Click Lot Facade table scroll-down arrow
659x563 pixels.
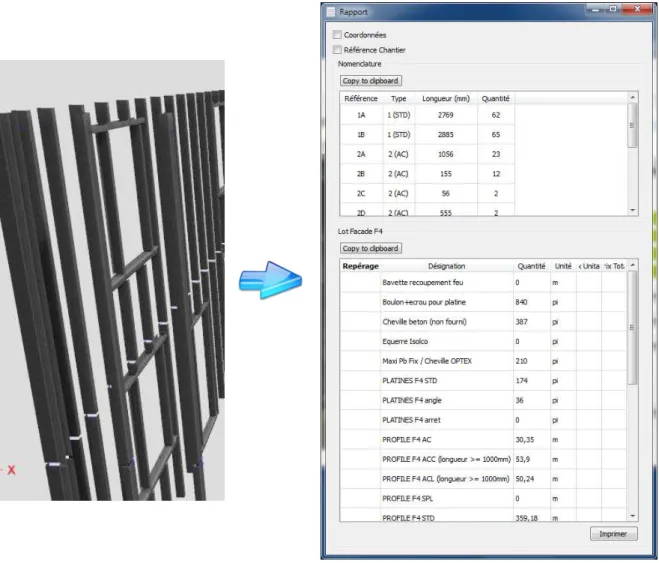633,516
